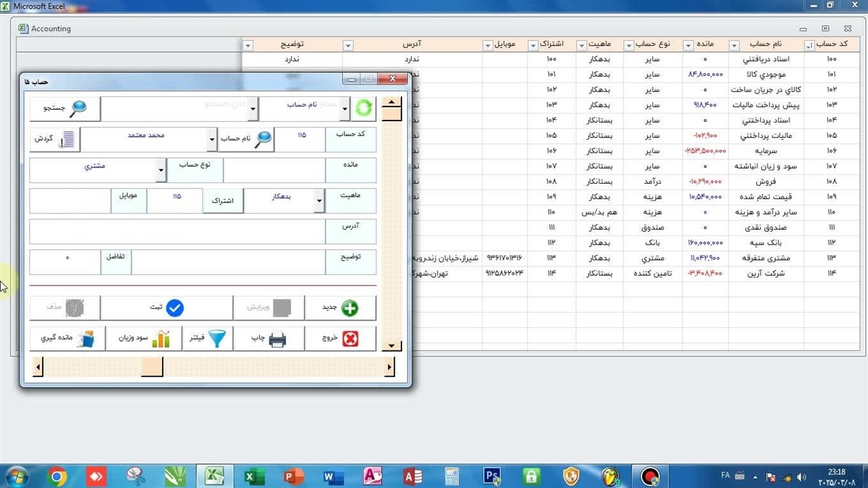The image size is (868, 488).
Task: Print accounts with the چاپ button
Action: click(269, 339)
